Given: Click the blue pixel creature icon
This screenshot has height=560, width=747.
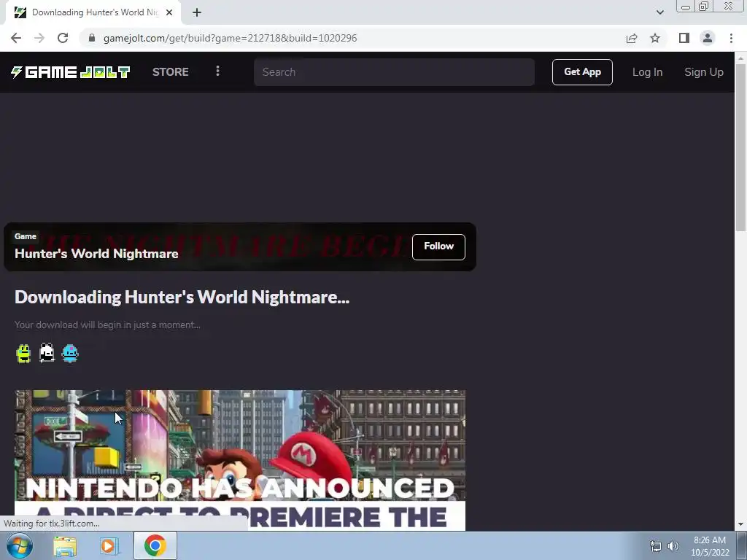Looking at the screenshot, I should tap(70, 354).
